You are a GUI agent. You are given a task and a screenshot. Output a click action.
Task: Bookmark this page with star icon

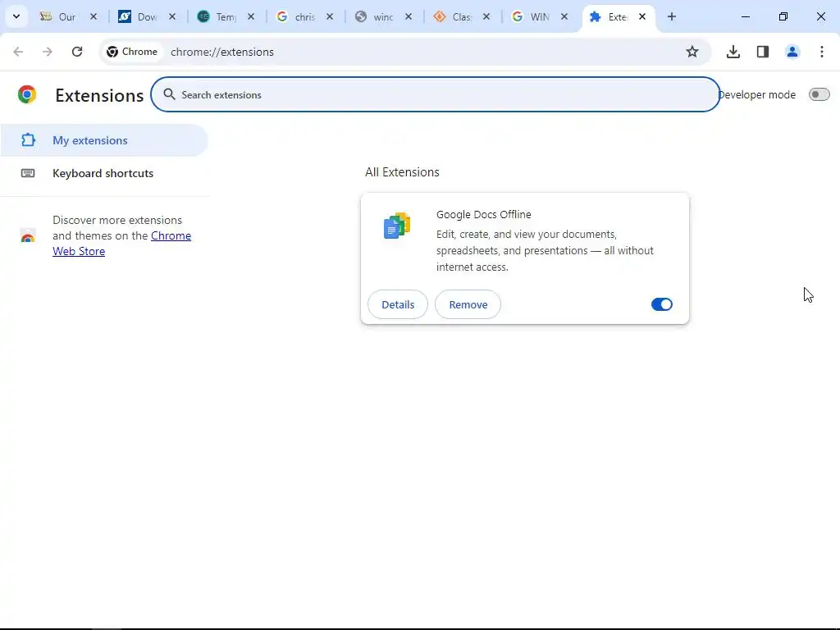pos(692,52)
